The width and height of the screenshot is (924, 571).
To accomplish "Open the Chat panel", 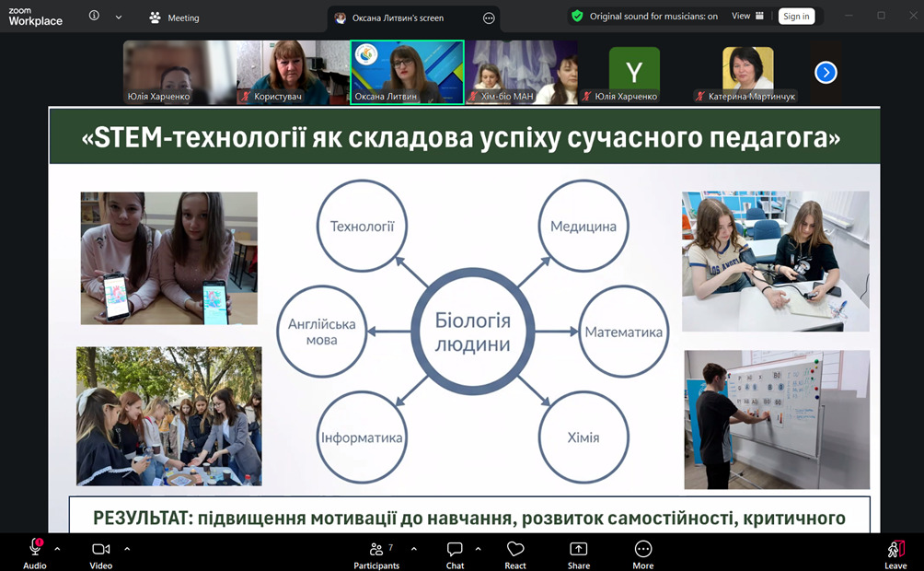I will point(455,552).
